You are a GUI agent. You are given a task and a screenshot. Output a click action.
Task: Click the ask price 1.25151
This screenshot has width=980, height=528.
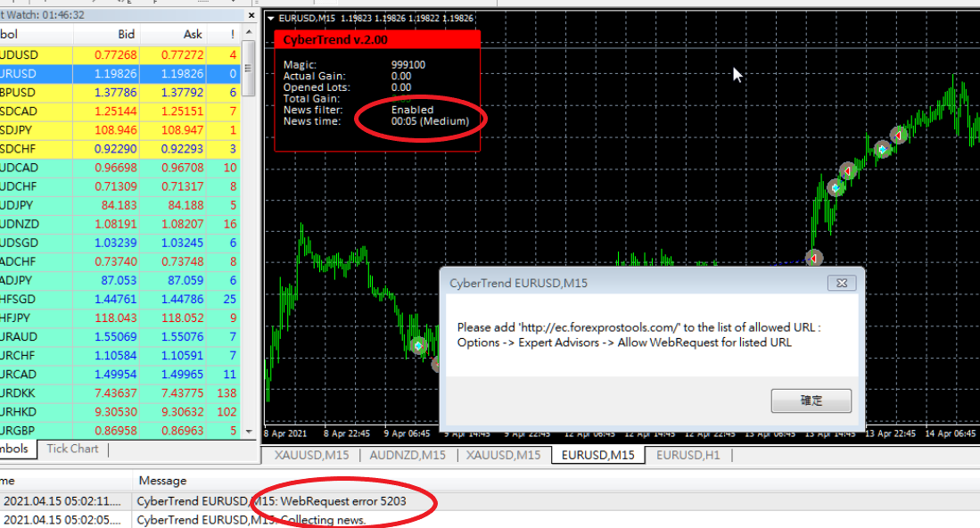pyautogui.click(x=183, y=111)
